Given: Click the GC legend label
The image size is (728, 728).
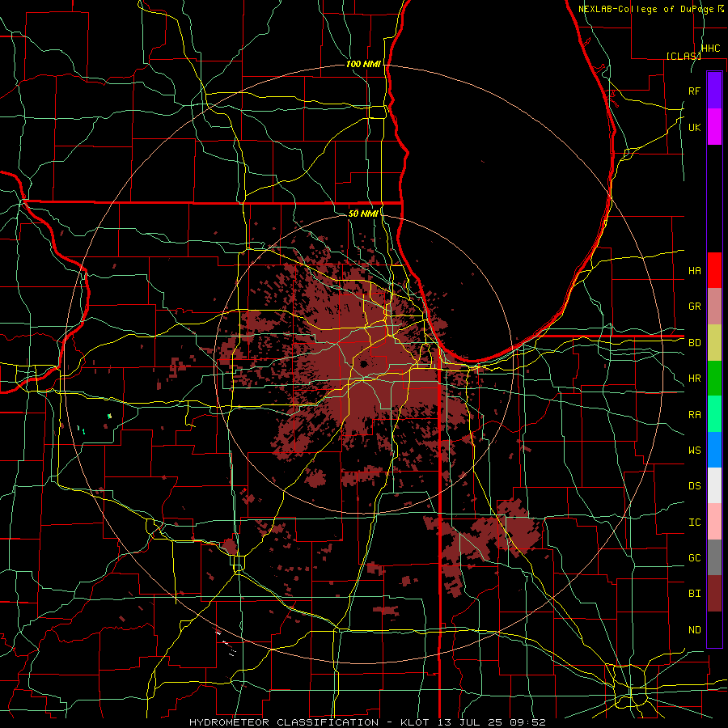Looking at the screenshot, I should pos(694,558).
